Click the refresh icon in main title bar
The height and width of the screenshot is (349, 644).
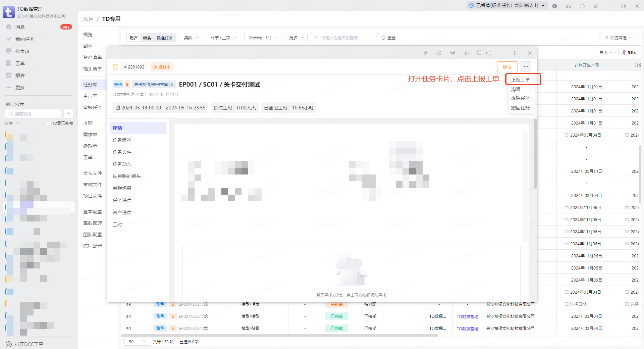coord(582,6)
